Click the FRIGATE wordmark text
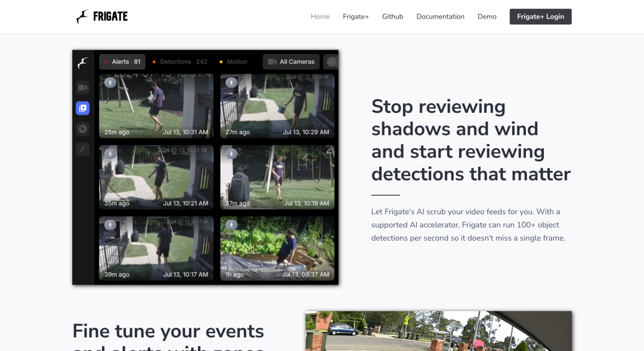644x351 pixels. click(110, 17)
